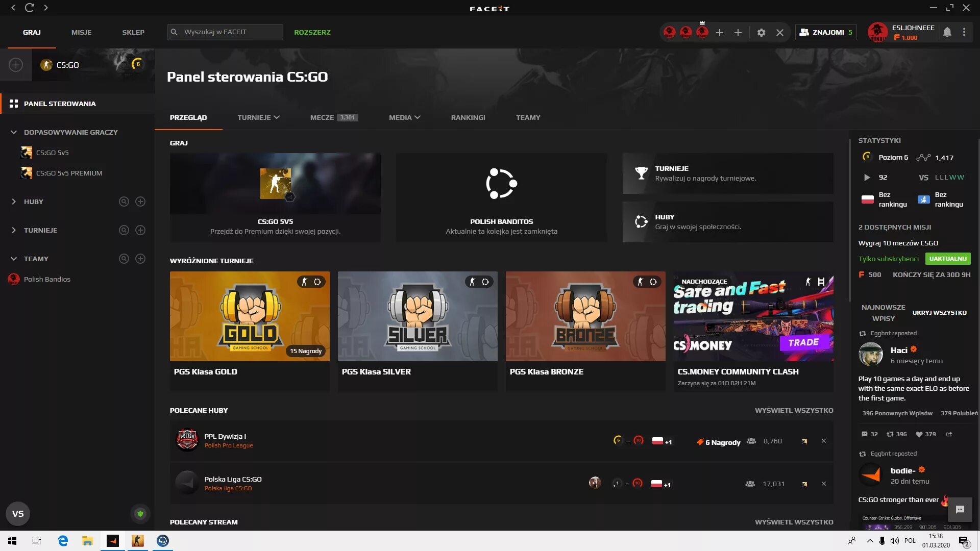Open notifications bell icon
This screenshot has height=551, width=980.
click(x=947, y=32)
